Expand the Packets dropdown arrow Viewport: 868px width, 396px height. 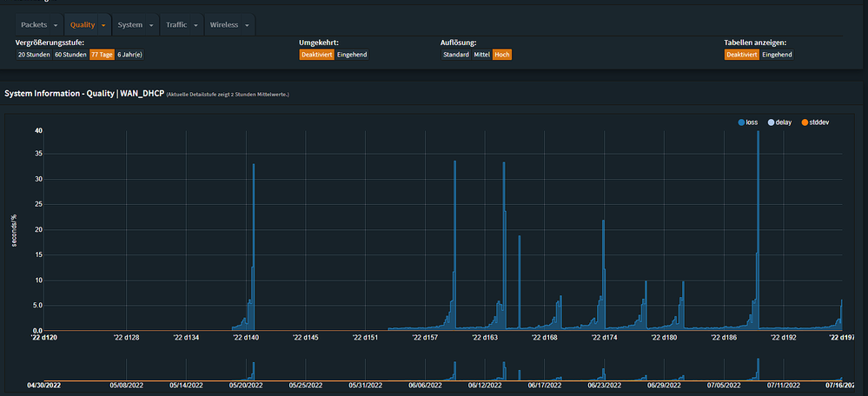(56, 25)
